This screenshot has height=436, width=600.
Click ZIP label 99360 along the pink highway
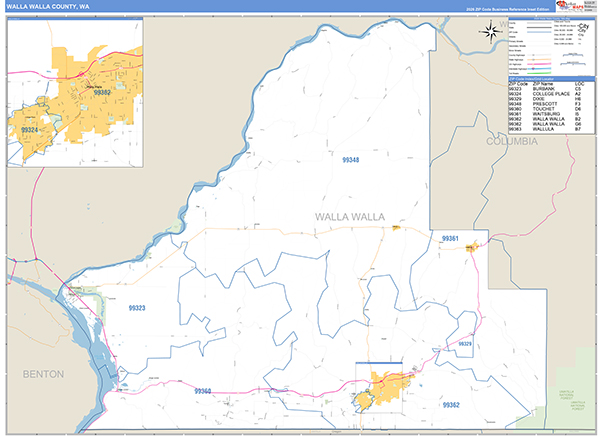click(202, 391)
